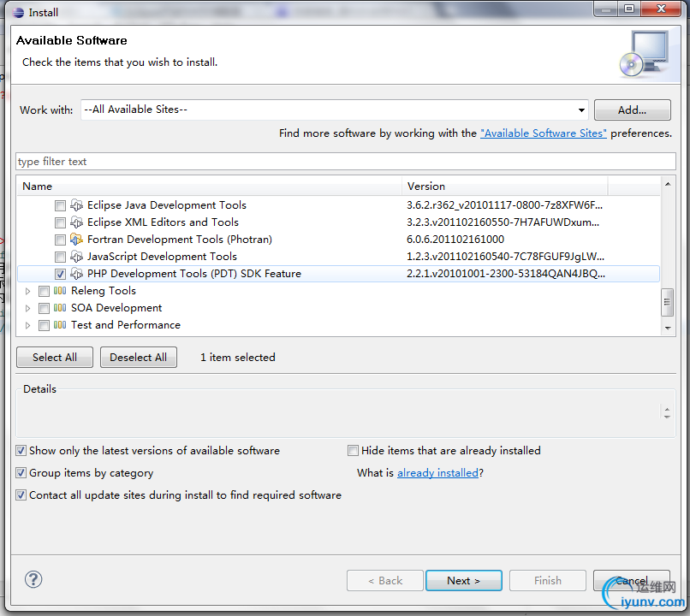Click the JavaScript Development Tools feature icon
The width and height of the screenshot is (690, 616).
76,257
